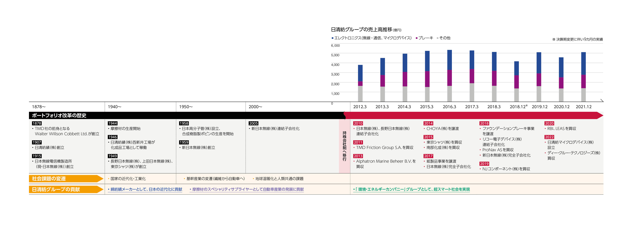This screenshot has height=228, width=644.
Task: Click the 1878 year tag
Action: [37, 123]
